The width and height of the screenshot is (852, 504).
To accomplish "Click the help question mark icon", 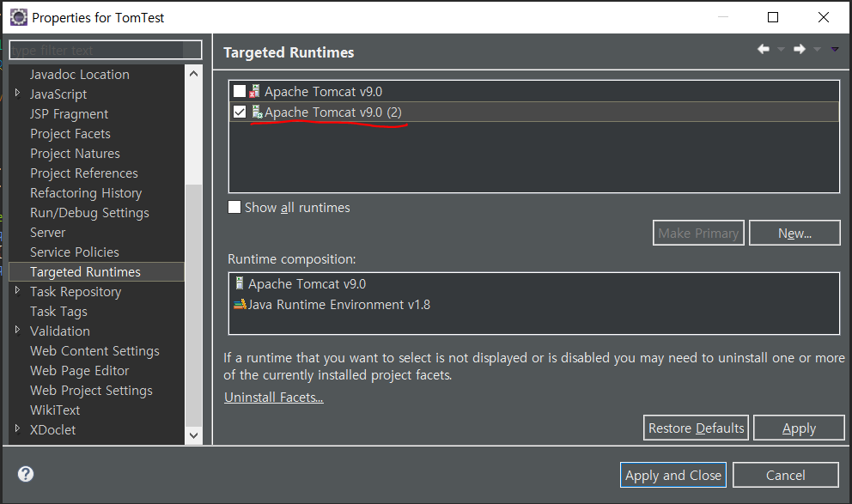I will (x=26, y=474).
